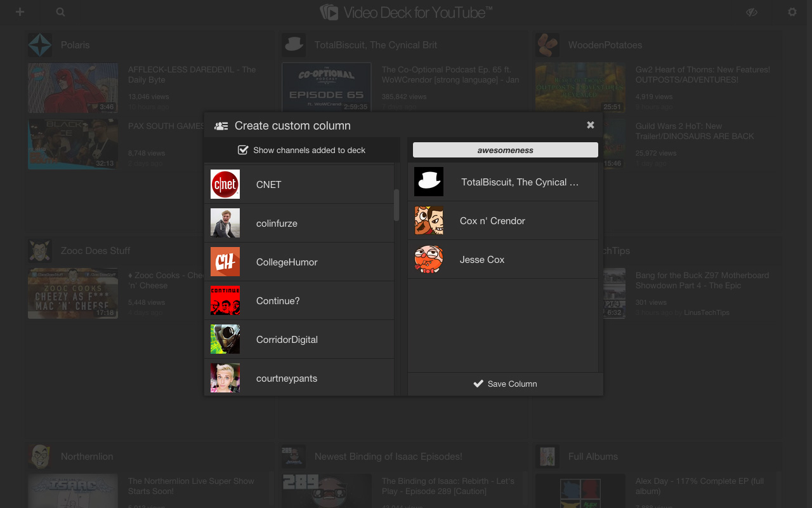This screenshot has width=812, height=508.
Task: Click the Zooc Does Stuff column icon
Action: 39,250
